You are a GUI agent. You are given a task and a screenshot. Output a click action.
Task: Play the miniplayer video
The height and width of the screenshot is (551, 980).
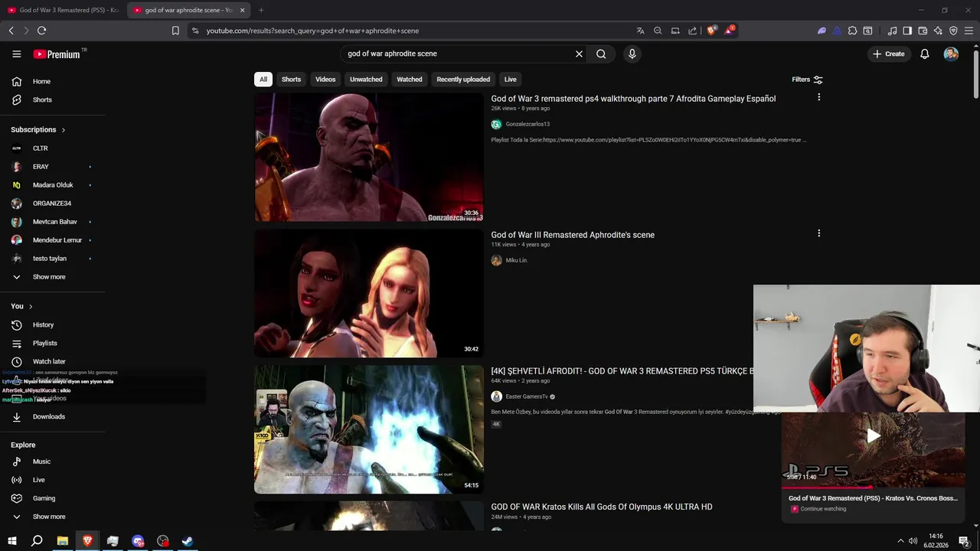pyautogui.click(x=873, y=436)
